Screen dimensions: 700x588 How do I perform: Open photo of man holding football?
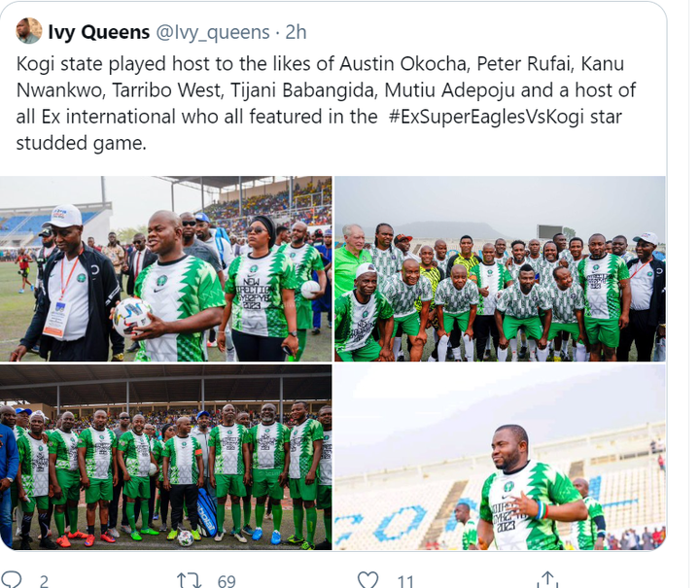[165, 268]
